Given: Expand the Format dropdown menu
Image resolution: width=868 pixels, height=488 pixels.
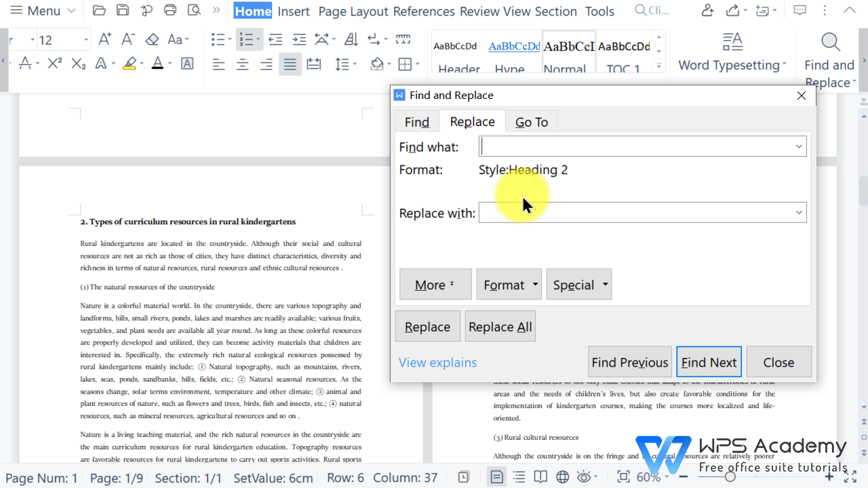Looking at the screenshot, I should [x=509, y=284].
